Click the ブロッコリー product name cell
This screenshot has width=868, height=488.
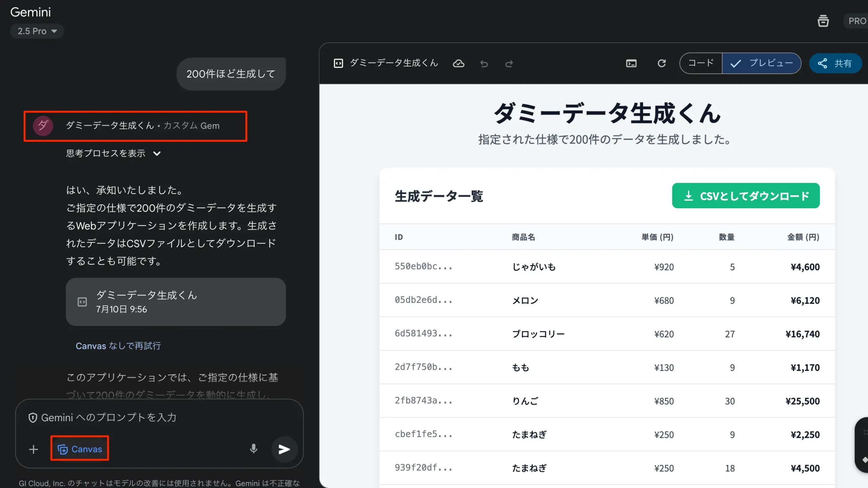click(538, 334)
